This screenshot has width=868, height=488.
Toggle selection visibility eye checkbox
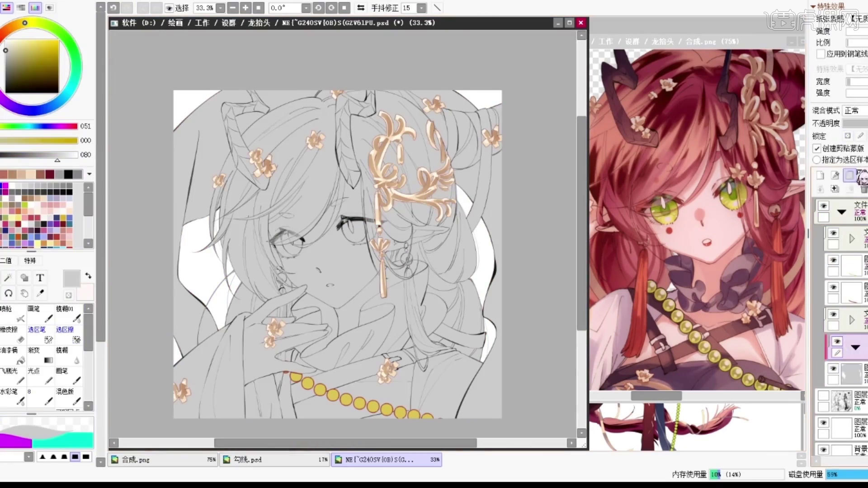[x=169, y=8]
